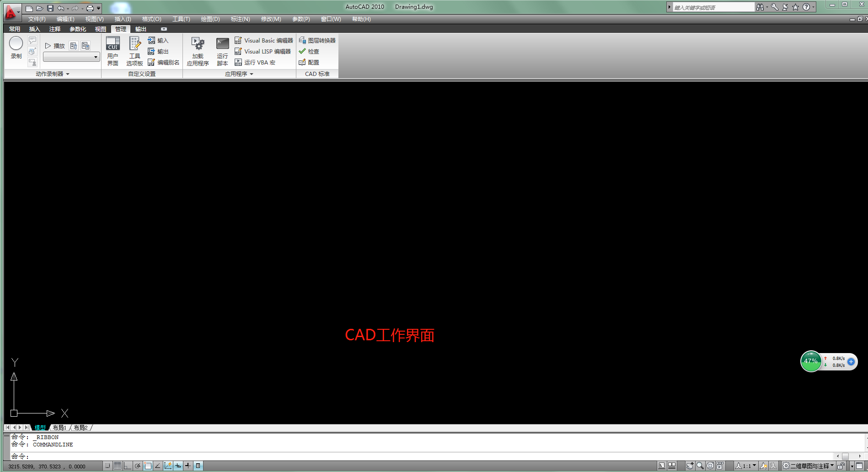Click 运行 VBA 宏

click(x=255, y=62)
